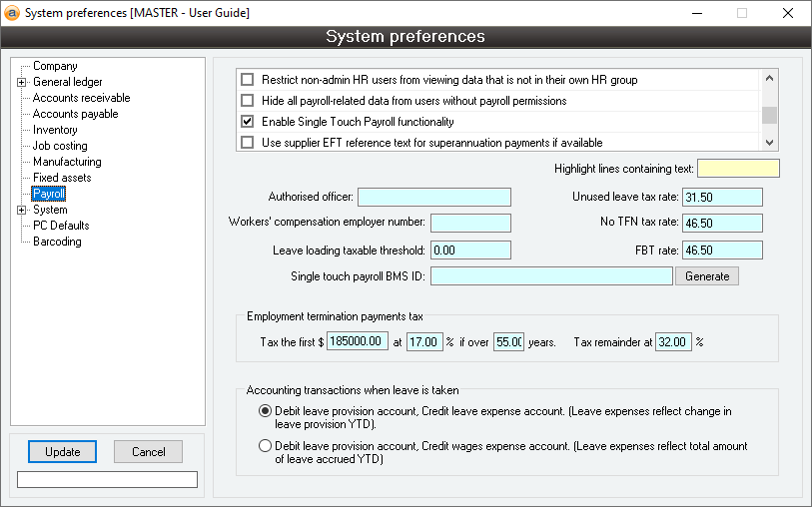
Task: Open Inventory preferences in the tree
Action: tap(55, 130)
